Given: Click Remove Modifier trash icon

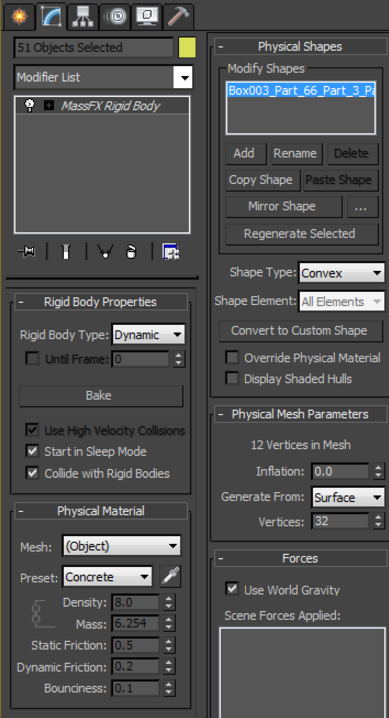Looking at the screenshot, I should coord(131,251).
